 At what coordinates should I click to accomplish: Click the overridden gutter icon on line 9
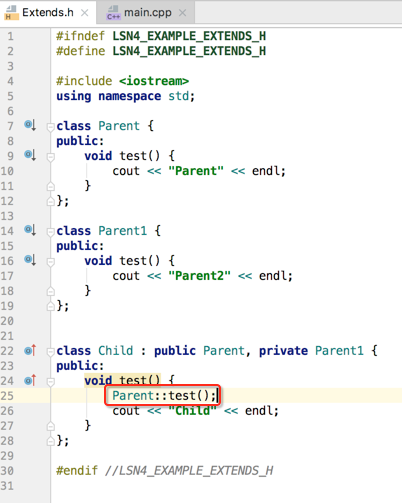(x=30, y=155)
